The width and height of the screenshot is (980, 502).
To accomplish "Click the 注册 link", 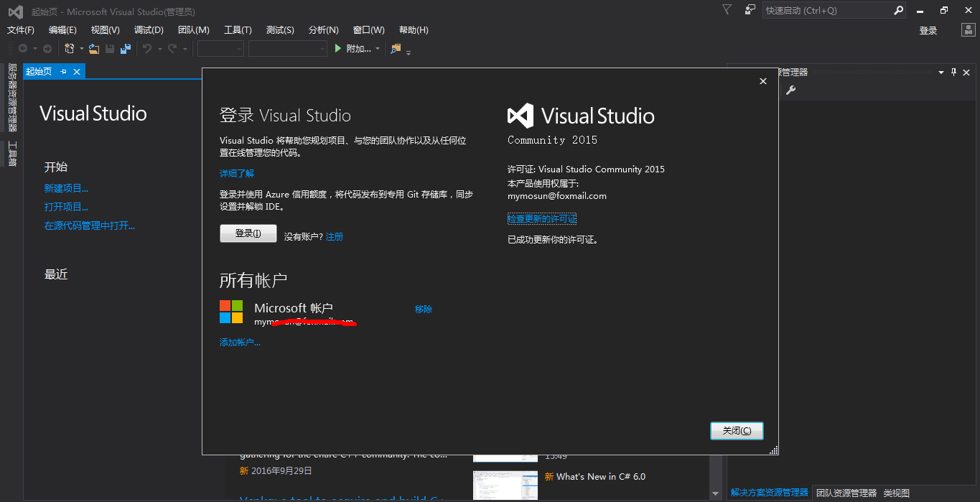I will click(335, 236).
